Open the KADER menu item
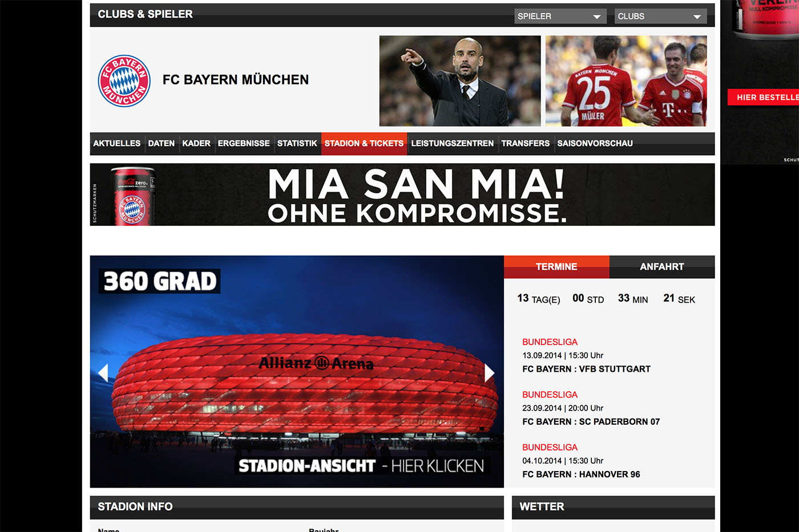 click(x=196, y=144)
